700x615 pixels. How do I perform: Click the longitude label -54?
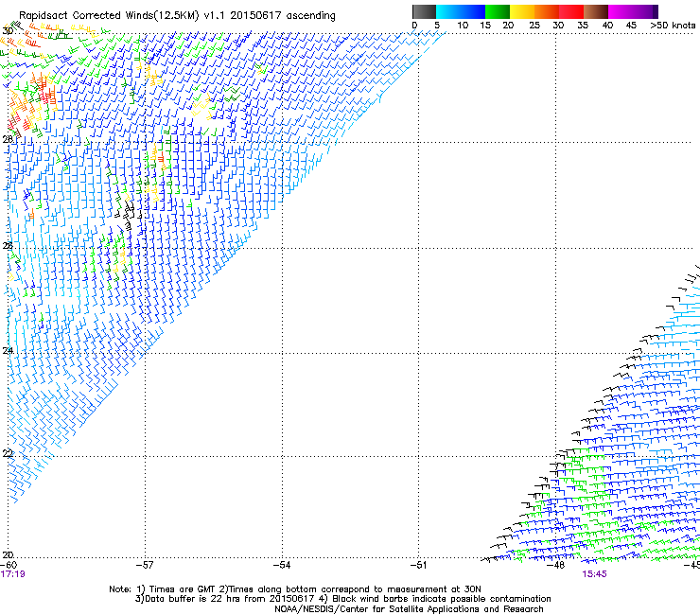[282, 565]
